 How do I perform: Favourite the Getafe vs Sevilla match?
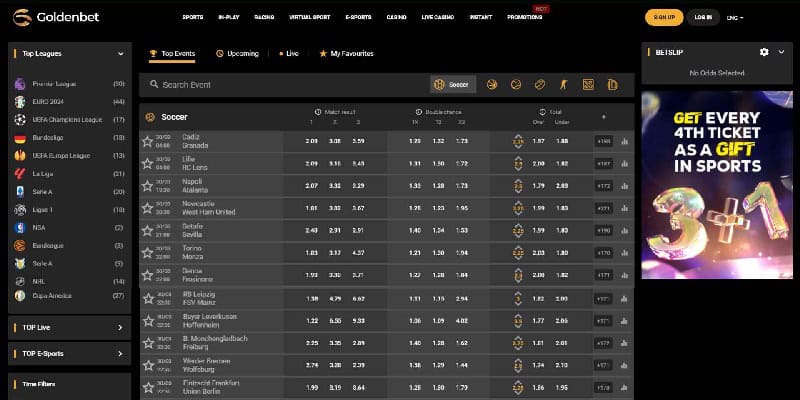point(147,231)
